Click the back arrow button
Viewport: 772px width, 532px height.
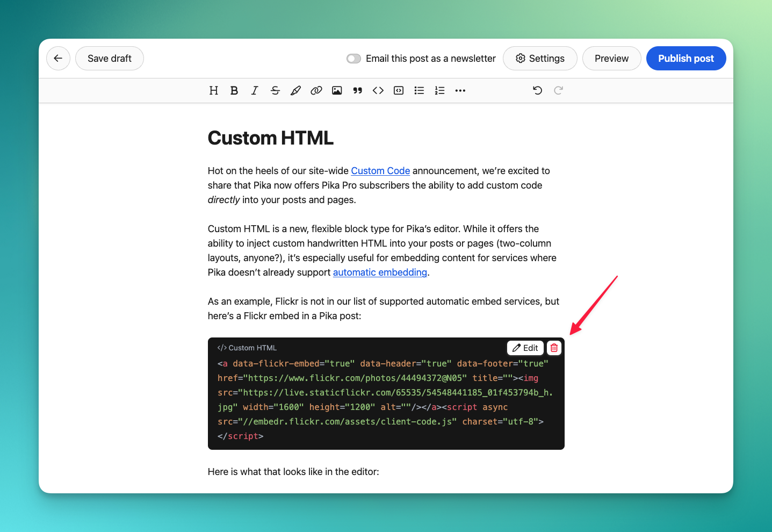tap(58, 58)
